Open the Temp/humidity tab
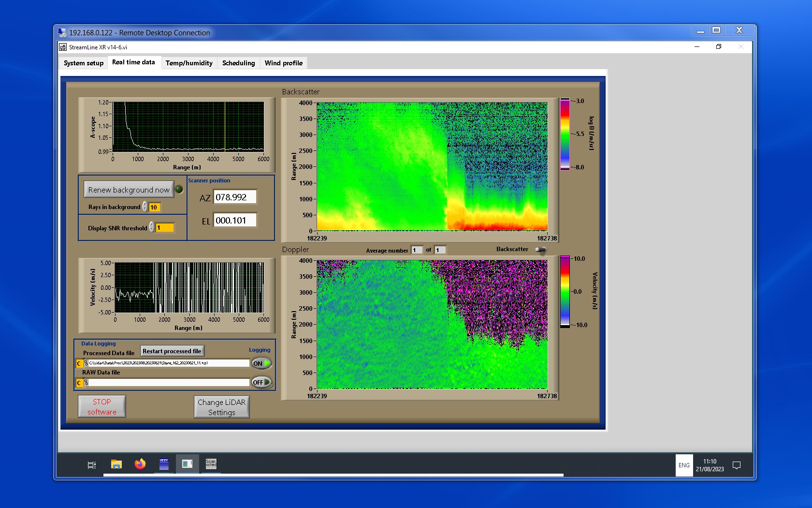The width and height of the screenshot is (812, 508). pos(189,63)
